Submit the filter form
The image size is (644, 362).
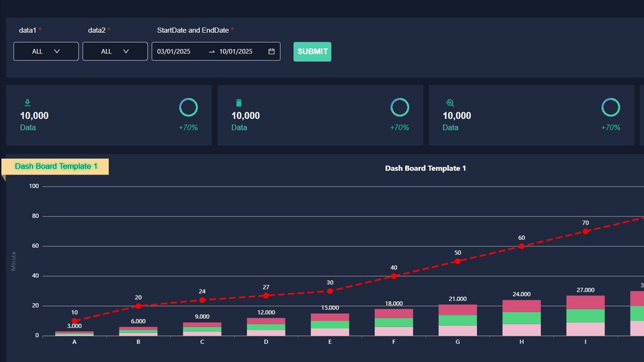tap(312, 52)
